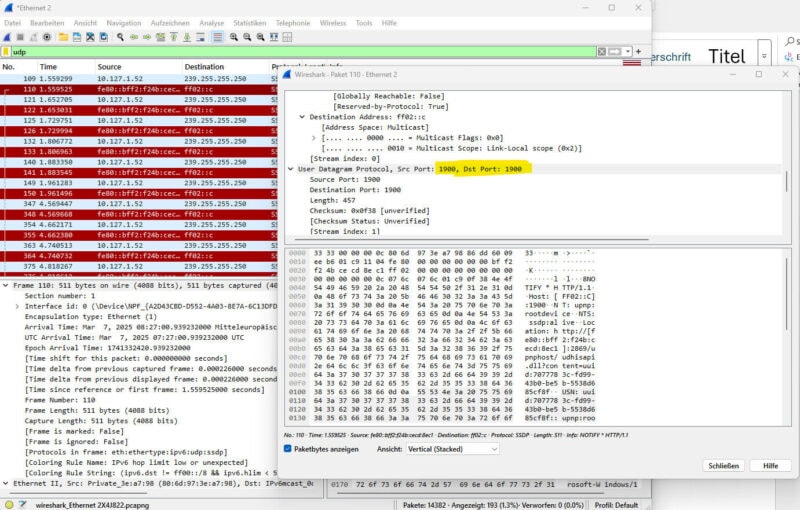Open the Statistiken menu

pyautogui.click(x=249, y=22)
